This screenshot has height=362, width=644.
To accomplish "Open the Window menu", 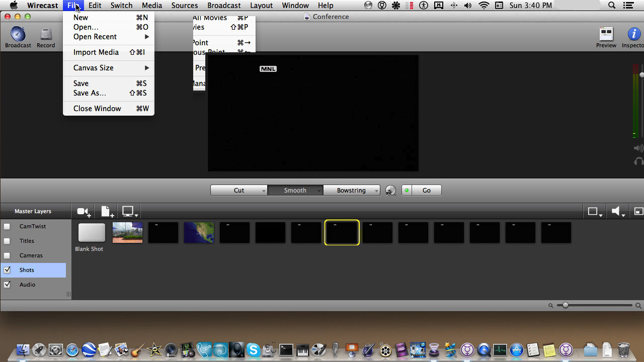I will point(295,6).
